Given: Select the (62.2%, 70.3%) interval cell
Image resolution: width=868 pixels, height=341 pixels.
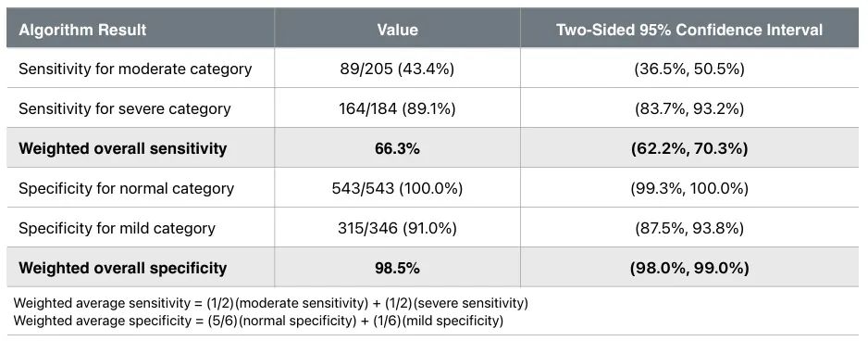Looking at the screenshot, I should point(689,148).
